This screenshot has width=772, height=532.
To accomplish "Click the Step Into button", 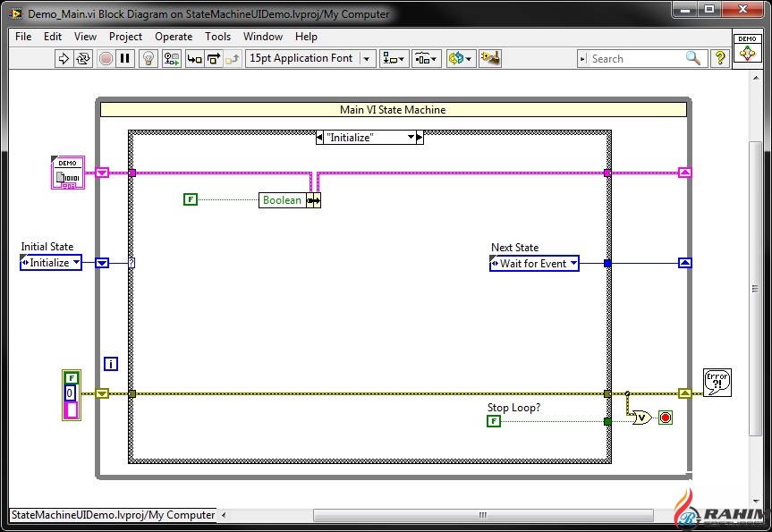I will point(193,58).
